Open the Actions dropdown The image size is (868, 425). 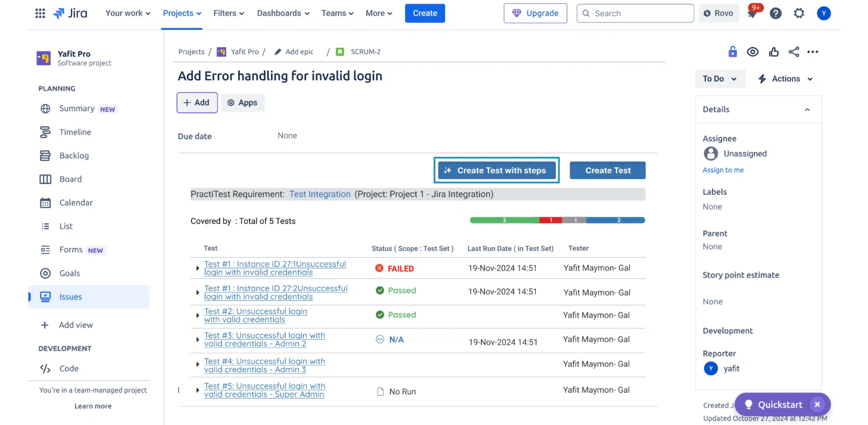click(x=785, y=79)
